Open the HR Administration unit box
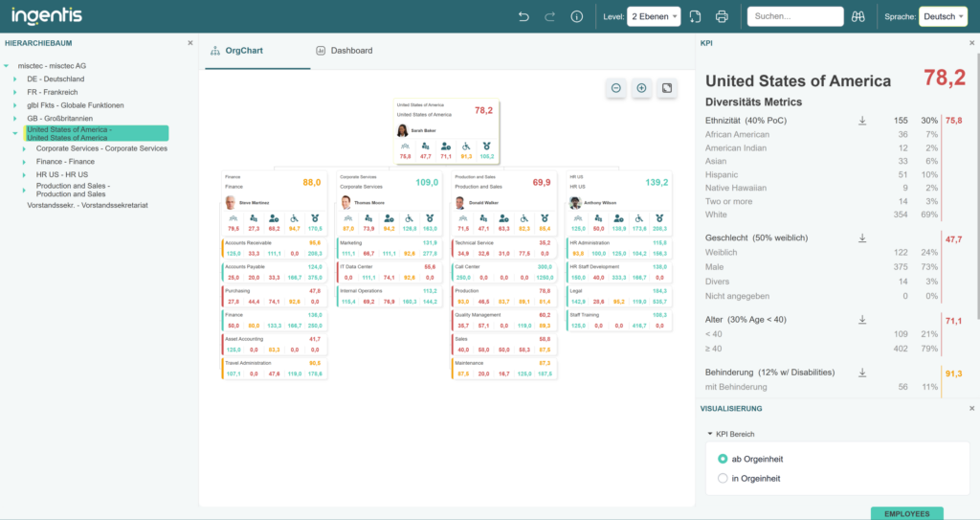The image size is (980, 520). click(x=619, y=248)
